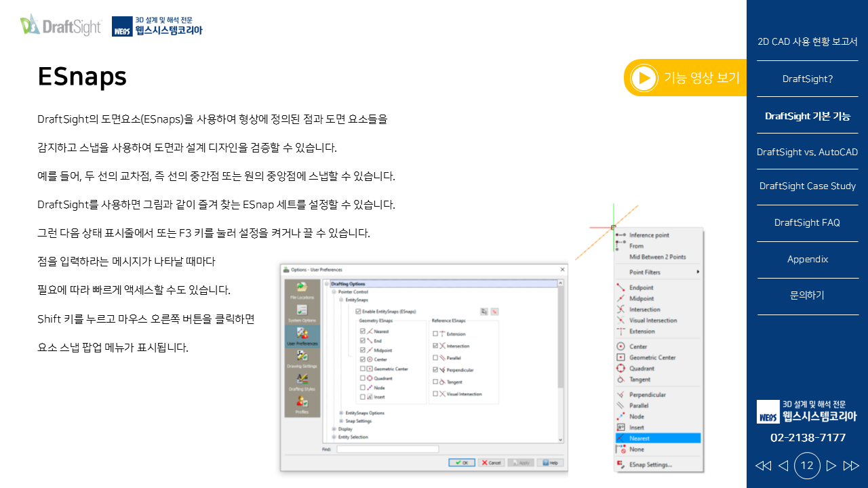Image resolution: width=868 pixels, height=488 pixels.
Task: Open the 2D CAD 사용 현황 보고서 section
Action: [807, 41]
